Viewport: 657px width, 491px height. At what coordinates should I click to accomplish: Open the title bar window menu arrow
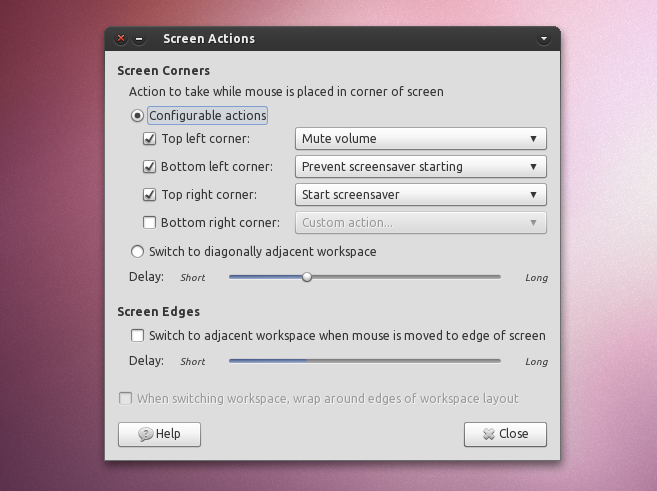544,39
